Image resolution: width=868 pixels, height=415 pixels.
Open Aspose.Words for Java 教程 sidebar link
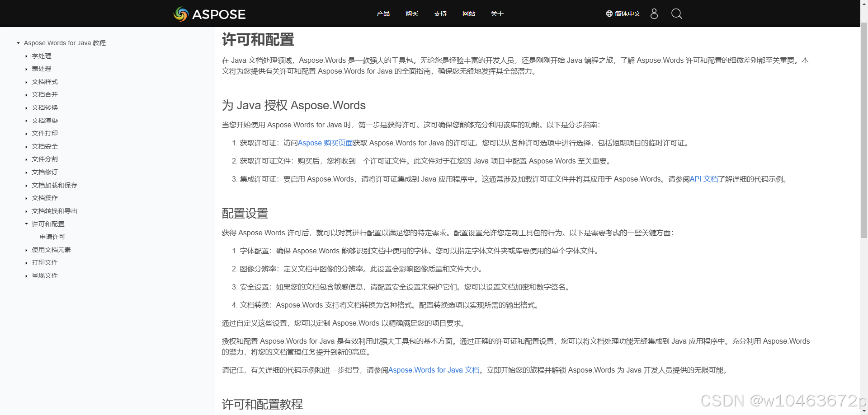[x=65, y=43]
